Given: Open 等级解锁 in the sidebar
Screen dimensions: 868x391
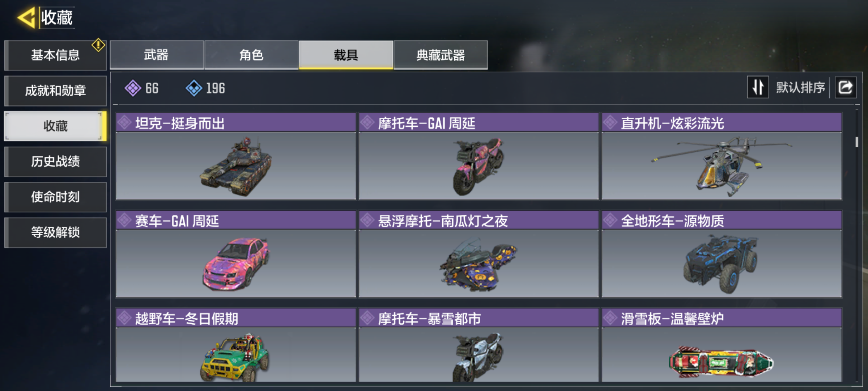Looking at the screenshot, I should coord(55,232).
